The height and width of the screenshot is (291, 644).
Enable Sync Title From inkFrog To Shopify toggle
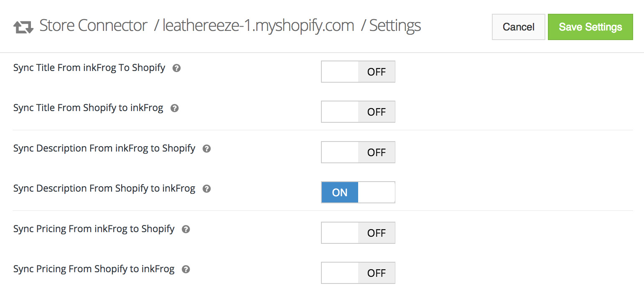click(358, 72)
